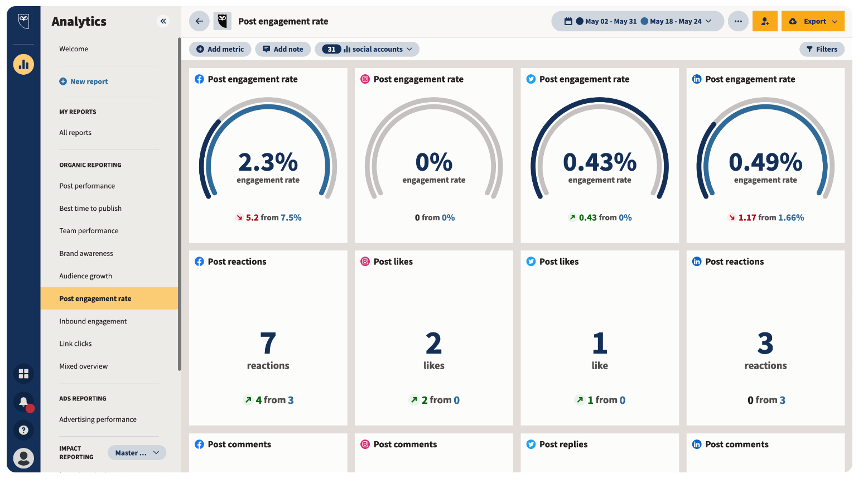This screenshot has width=868, height=483.
Task: Open the date range picker dropdown
Action: [638, 21]
